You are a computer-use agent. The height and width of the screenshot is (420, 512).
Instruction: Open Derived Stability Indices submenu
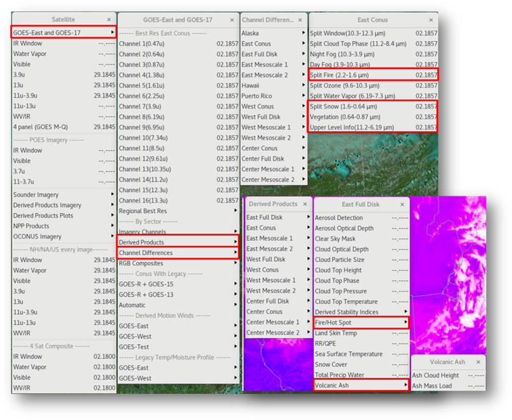point(361,312)
